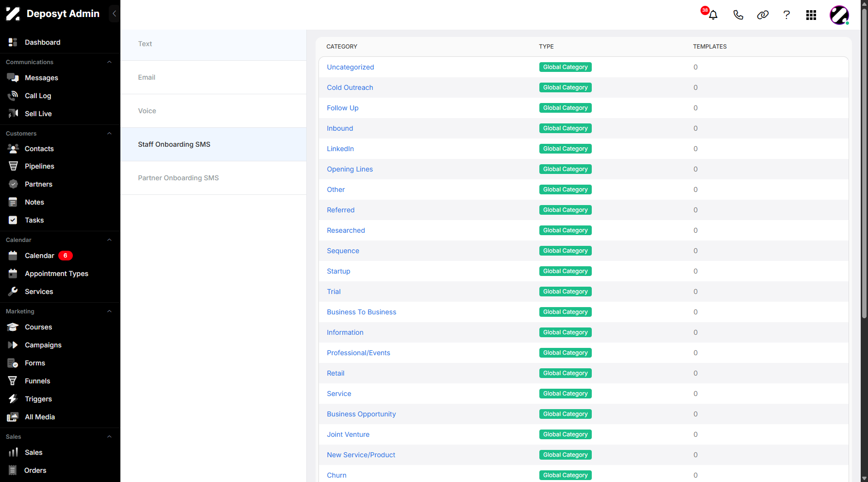Open the Business To Business category
This screenshot has height=482, width=868.
point(362,312)
